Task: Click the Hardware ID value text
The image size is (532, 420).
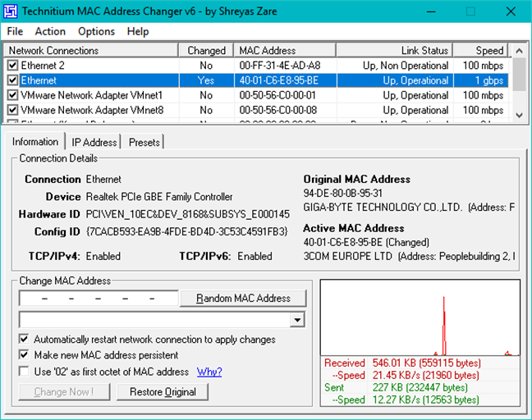Action: (188, 214)
